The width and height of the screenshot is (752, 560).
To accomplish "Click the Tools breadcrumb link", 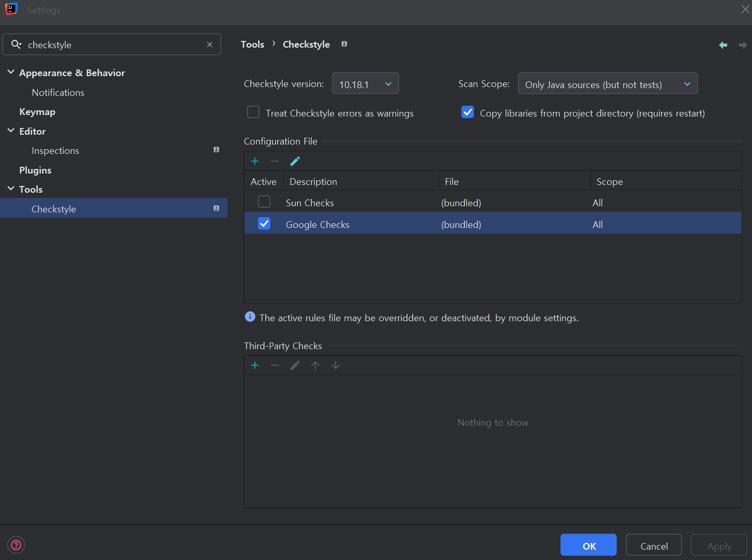I will [x=253, y=45].
